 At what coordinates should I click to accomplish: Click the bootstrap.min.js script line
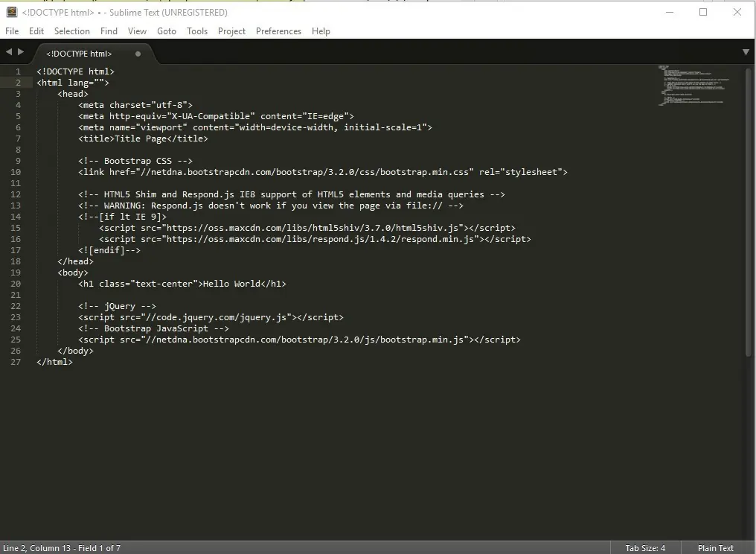[x=299, y=340]
